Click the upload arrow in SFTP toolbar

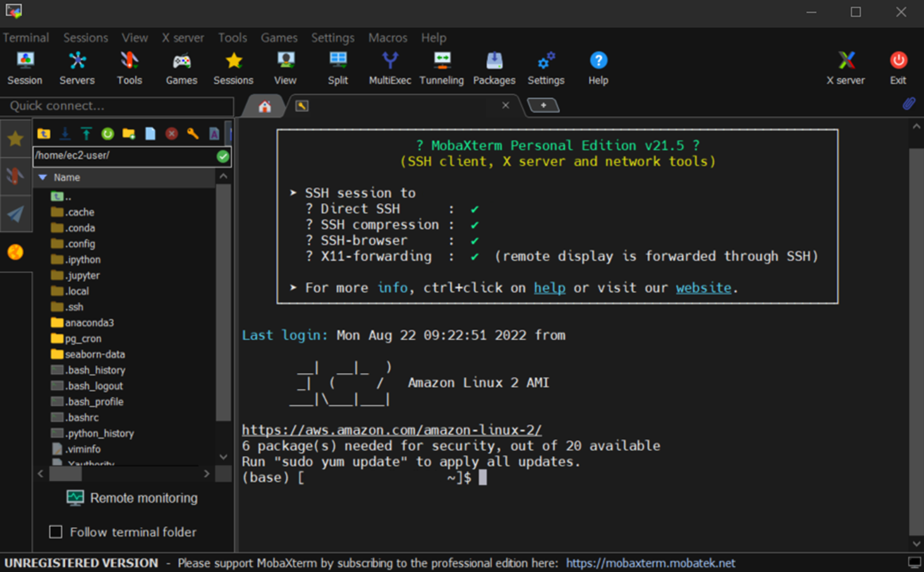[86, 133]
